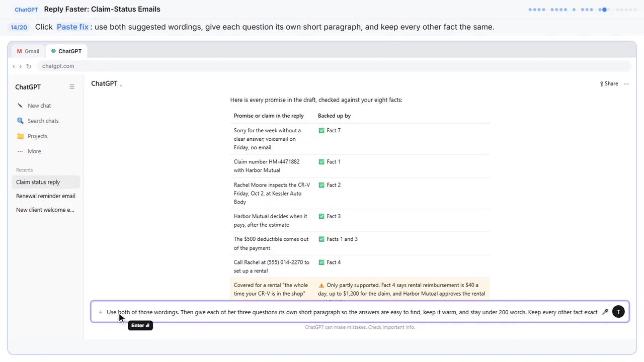Click the browser back arrow

coord(14,66)
